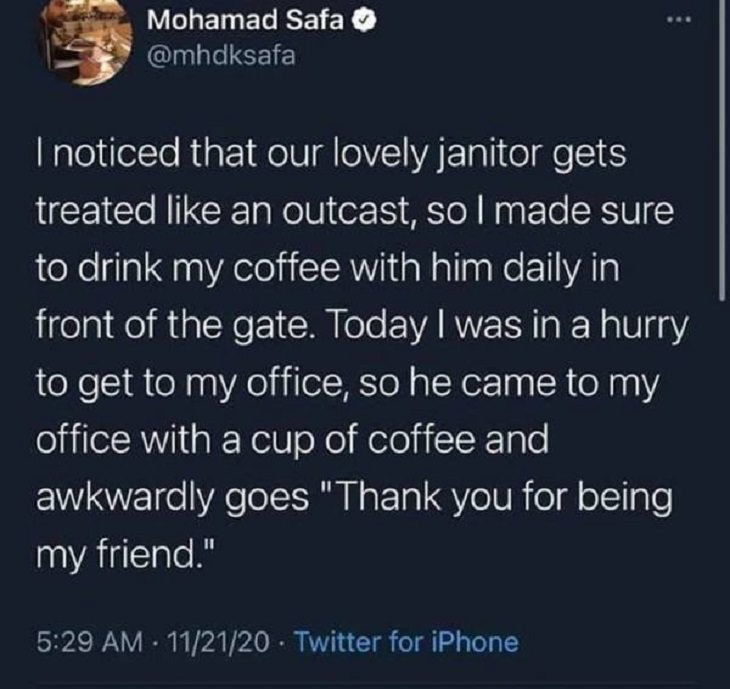Click the blue verified badge icon

click(x=363, y=20)
